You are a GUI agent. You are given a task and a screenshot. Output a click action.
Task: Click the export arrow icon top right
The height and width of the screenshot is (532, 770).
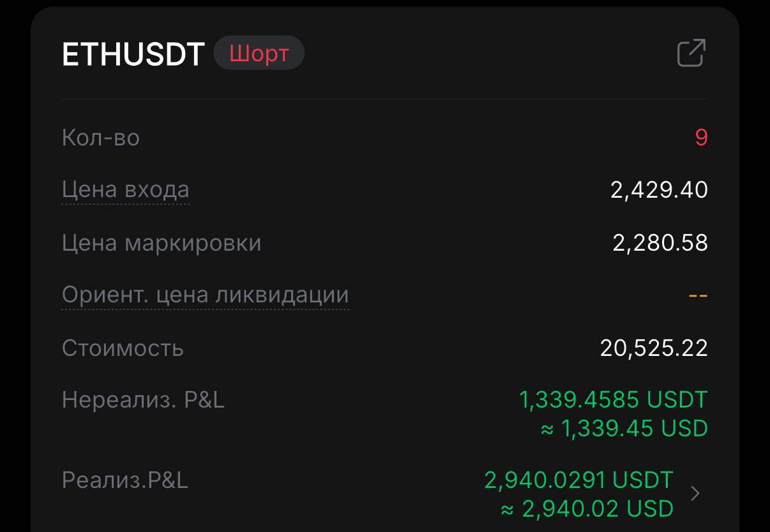point(691,52)
